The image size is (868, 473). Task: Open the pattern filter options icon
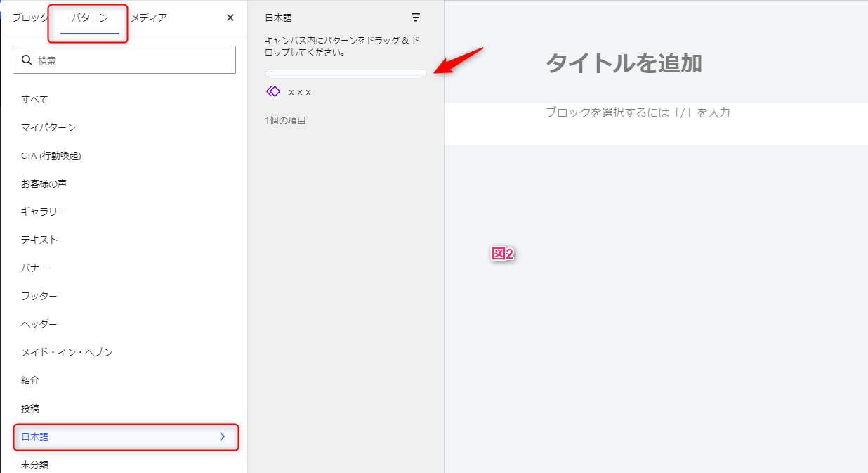tap(416, 18)
